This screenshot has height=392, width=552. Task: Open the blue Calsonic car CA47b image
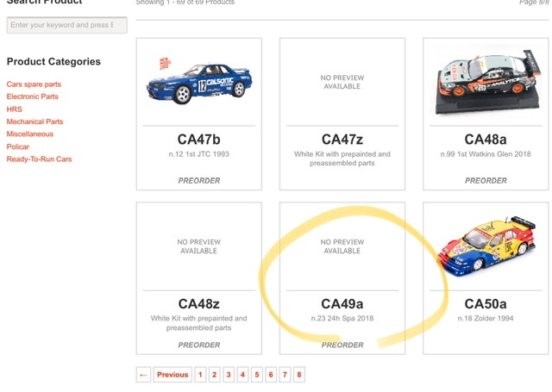point(198,81)
